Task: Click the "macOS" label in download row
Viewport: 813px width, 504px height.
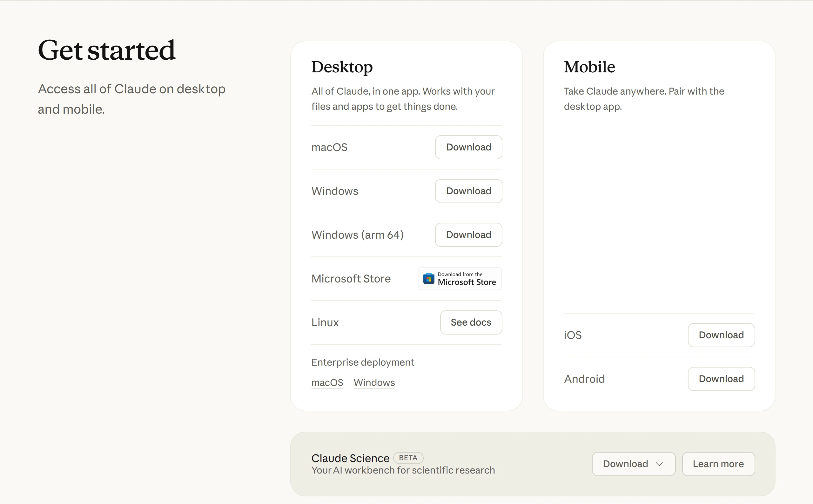Action: (x=329, y=147)
